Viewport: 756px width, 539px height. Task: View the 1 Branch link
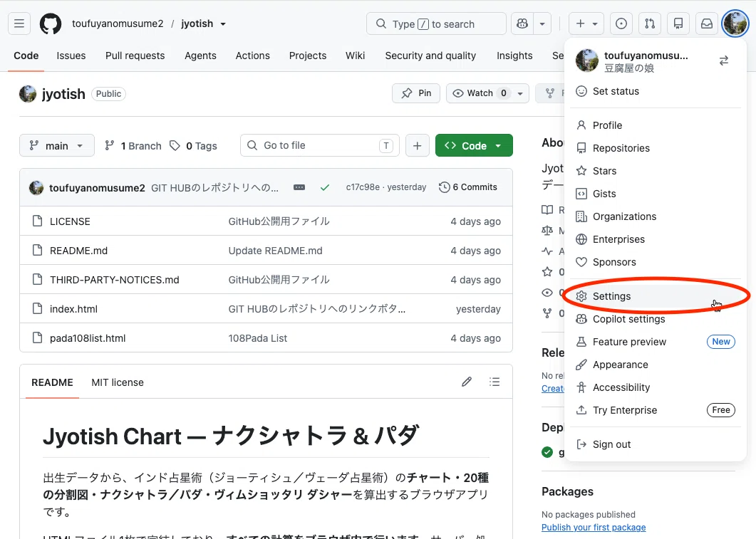[133, 145]
